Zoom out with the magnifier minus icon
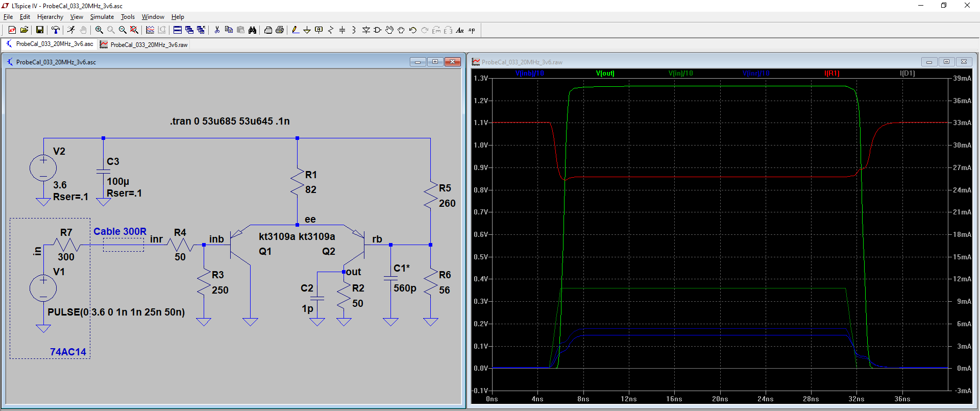Image resolution: width=980 pixels, height=411 pixels. 122,30
